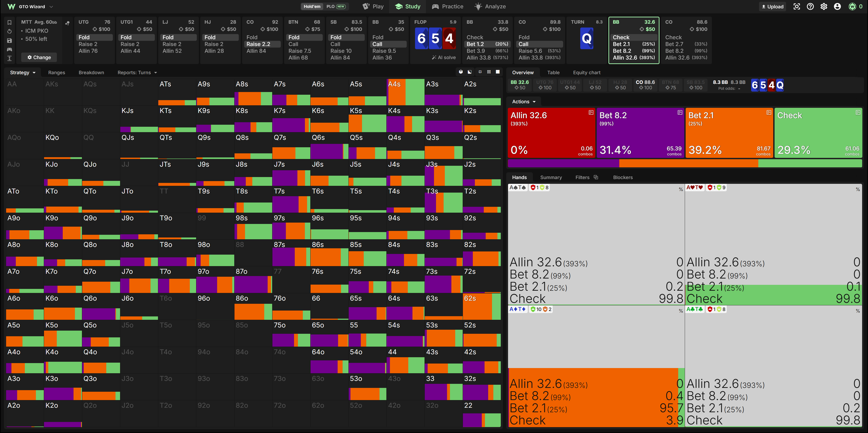Switch game type to Hold'em
The height and width of the screenshot is (433, 868).
click(312, 6)
